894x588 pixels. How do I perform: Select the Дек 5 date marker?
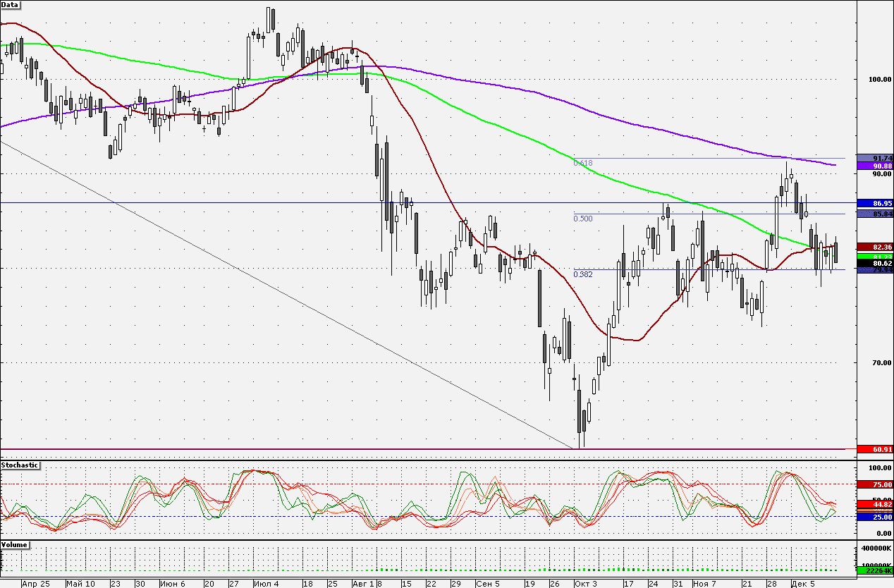[802, 584]
